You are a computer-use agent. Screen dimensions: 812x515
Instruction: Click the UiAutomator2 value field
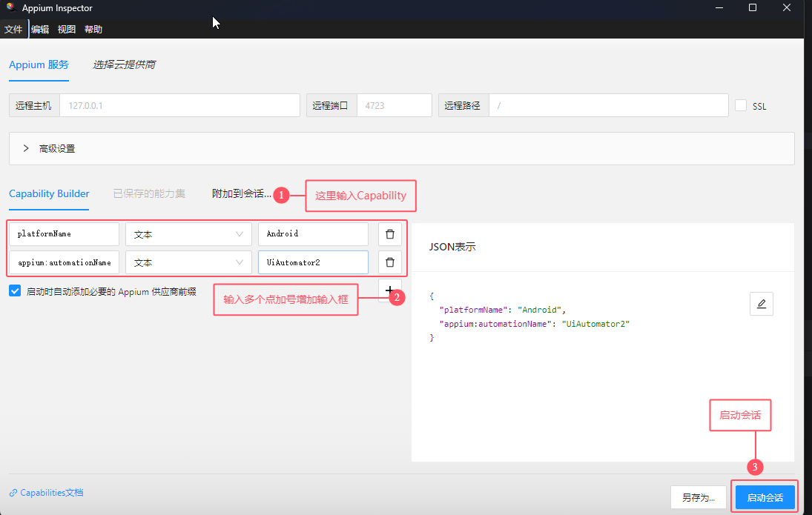tap(313, 262)
